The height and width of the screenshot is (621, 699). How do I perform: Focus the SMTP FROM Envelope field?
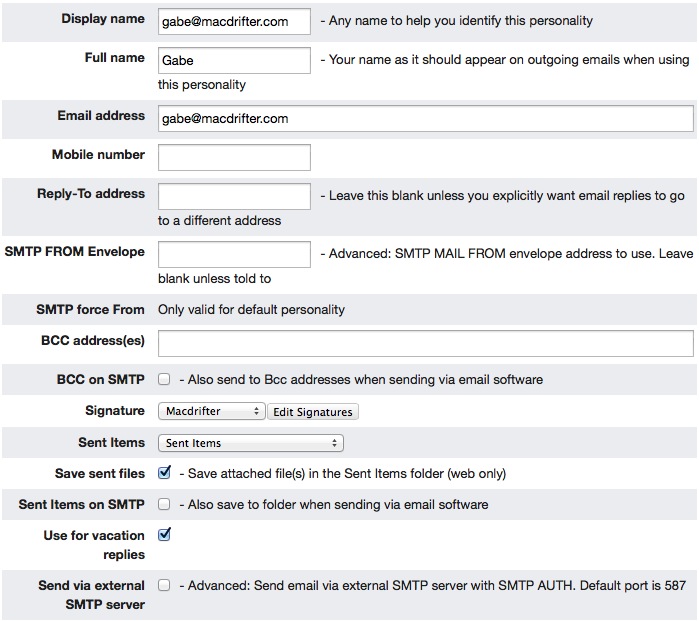pos(234,254)
